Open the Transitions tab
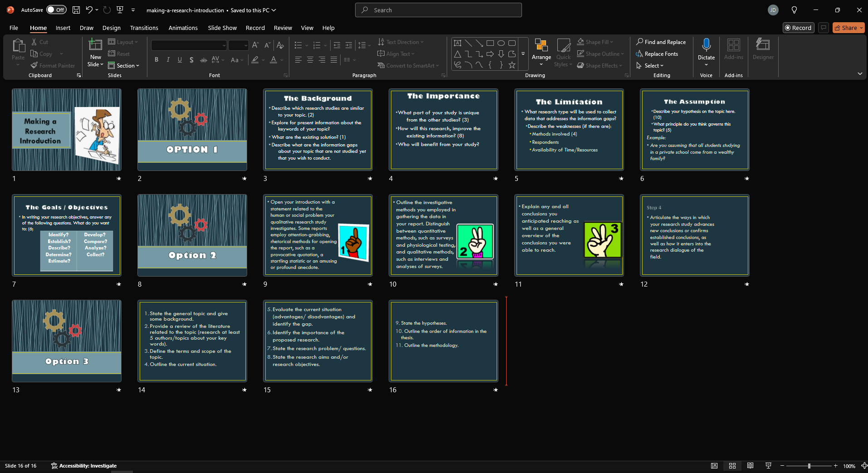The image size is (868, 473). 144,28
